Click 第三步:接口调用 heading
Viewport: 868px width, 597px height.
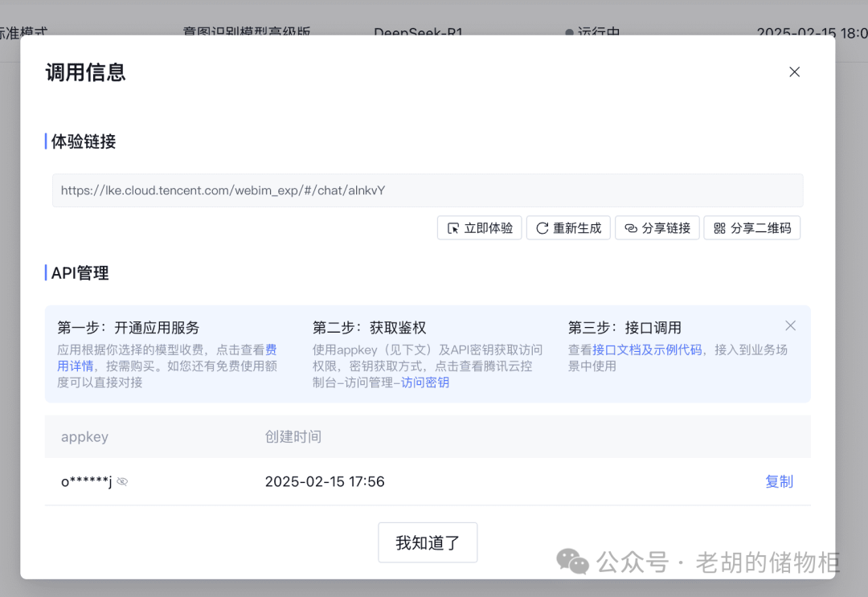(x=624, y=328)
